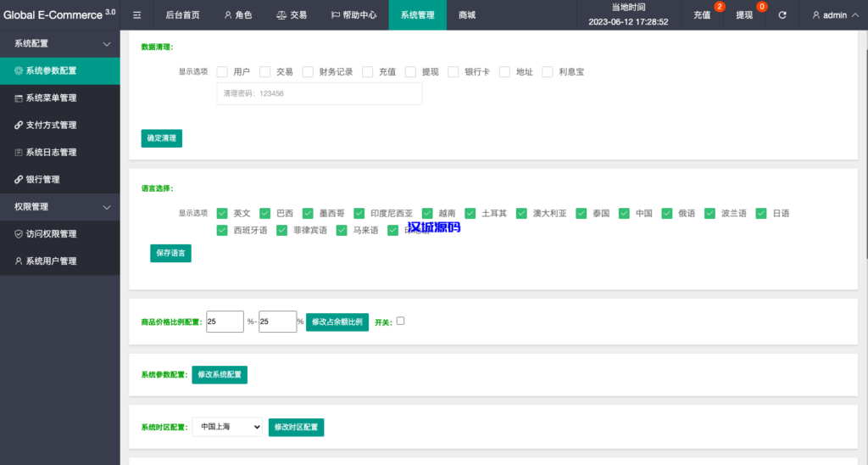
Task: Click the 修改占余额比例 button
Action: (x=337, y=322)
